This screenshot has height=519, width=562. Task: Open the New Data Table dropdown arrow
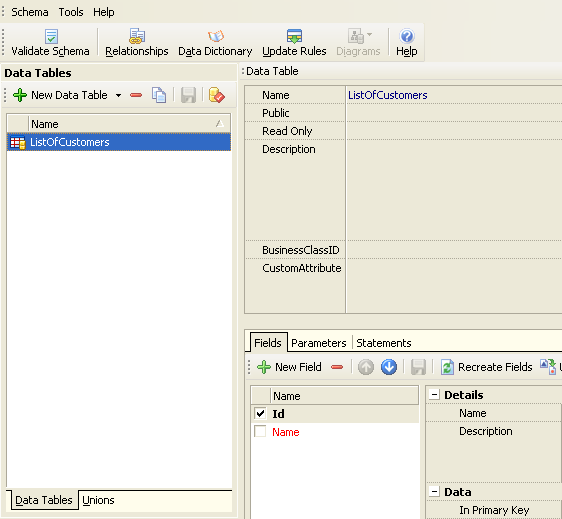[118, 95]
